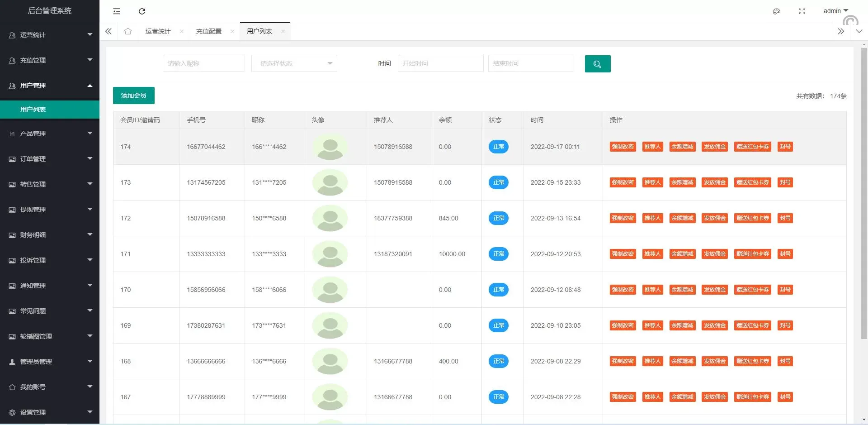868x425 pixels.
Task: Open the 请选择状态 status dropdown
Action: [294, 63]
